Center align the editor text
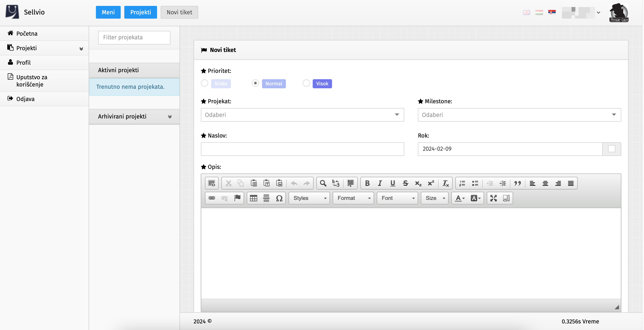 545,183
